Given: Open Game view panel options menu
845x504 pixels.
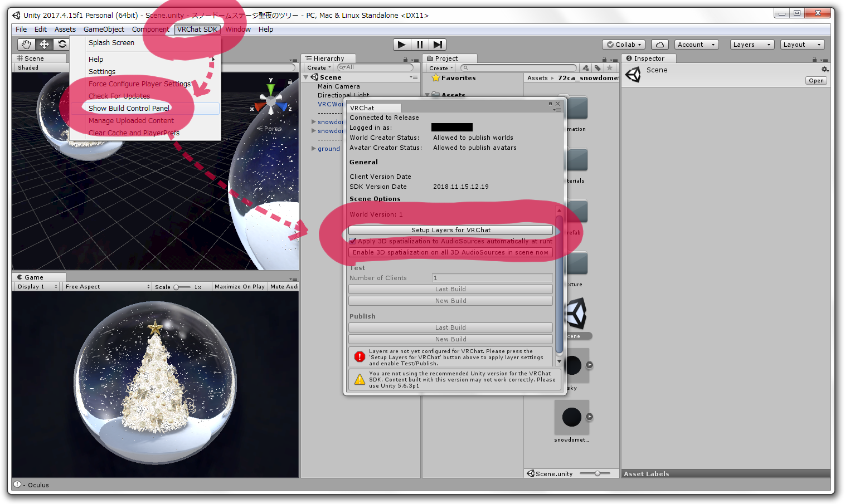Looking at the screenshot, I should coord(293,279).
